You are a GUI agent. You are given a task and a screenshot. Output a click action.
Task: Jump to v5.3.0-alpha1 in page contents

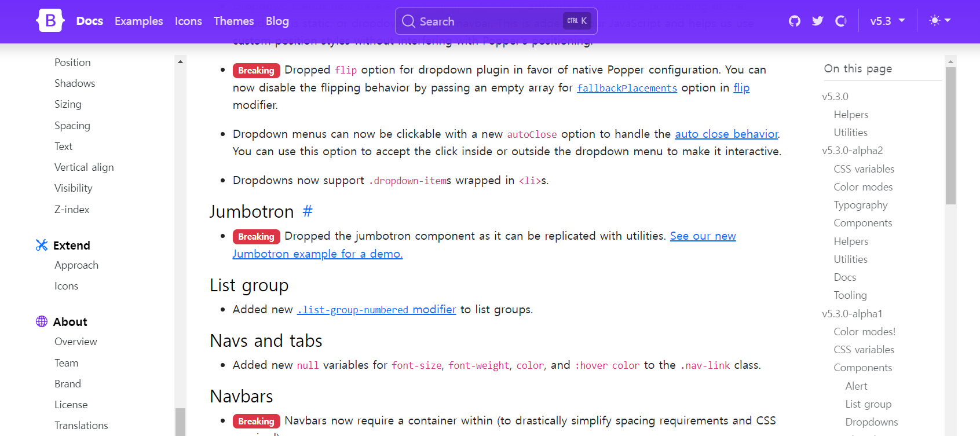pos(852,313)
